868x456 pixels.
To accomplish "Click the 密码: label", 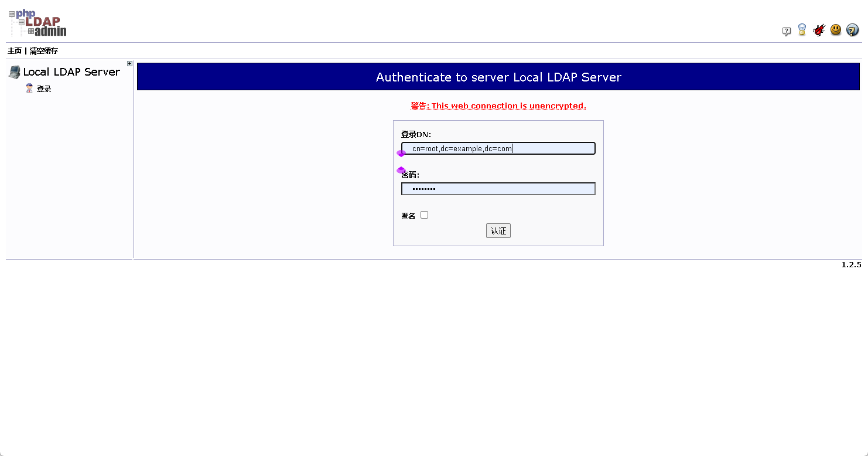I will 410,175.
